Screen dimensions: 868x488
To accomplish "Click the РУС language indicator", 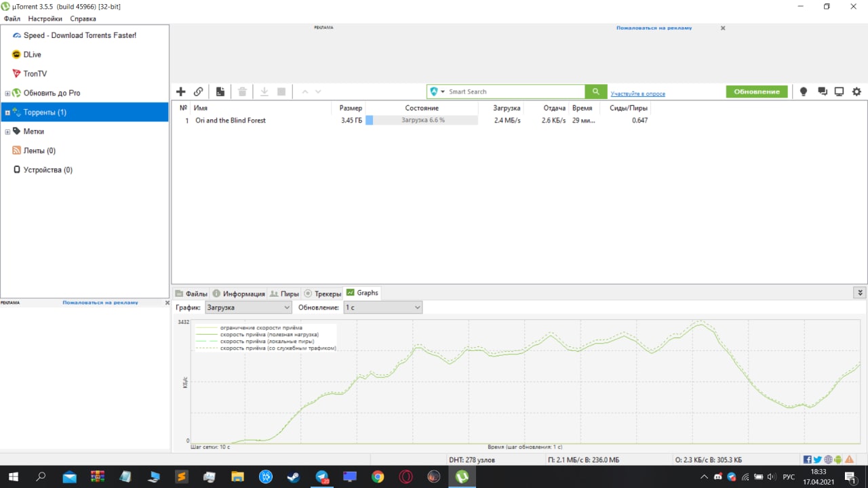I will [x=789, y=477].
